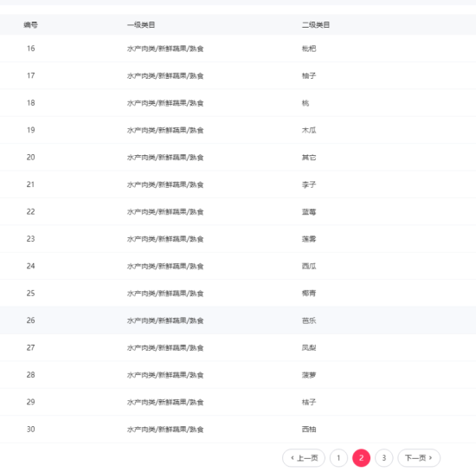
Task: Select row 22 蓝莓
Action: [238, 211]
